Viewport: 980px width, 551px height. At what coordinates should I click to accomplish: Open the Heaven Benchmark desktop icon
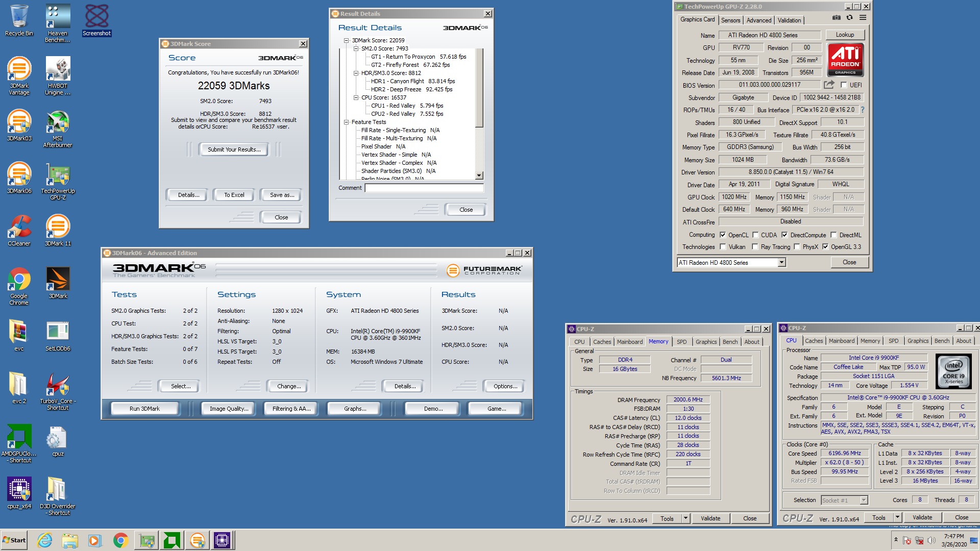tap(58, 23)
